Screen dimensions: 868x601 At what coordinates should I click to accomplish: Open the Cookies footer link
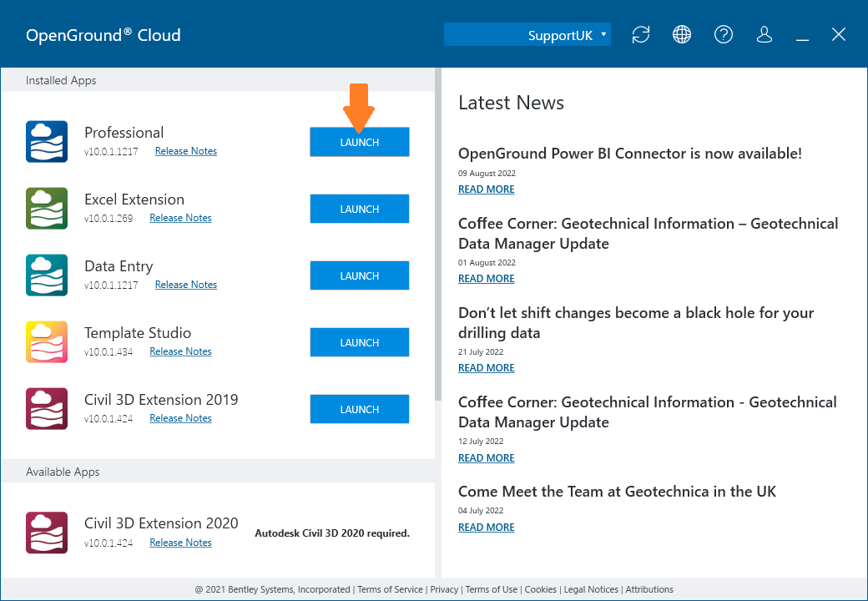tap(540, 589)
